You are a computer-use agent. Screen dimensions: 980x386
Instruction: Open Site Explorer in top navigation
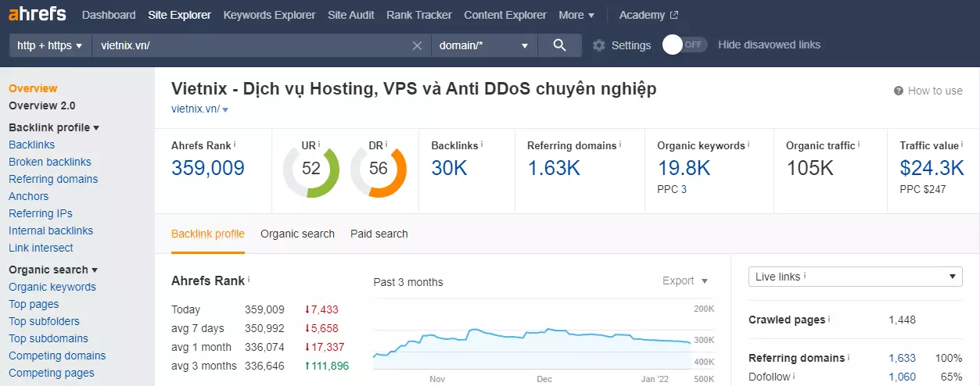pos(179,15)
